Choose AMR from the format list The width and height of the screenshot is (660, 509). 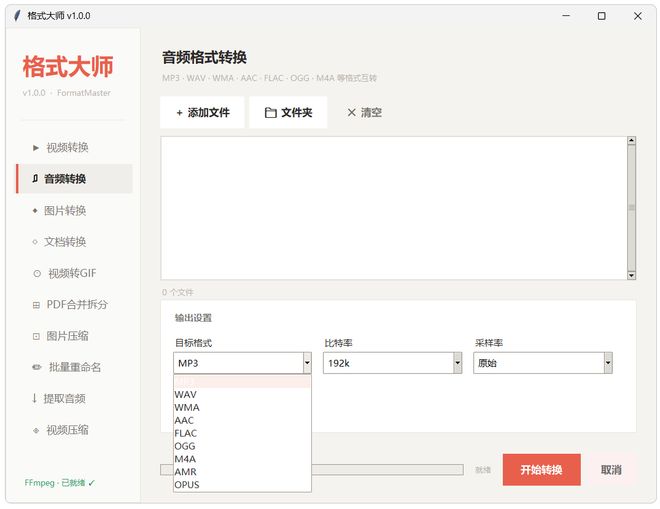click(x=242, y=472)
